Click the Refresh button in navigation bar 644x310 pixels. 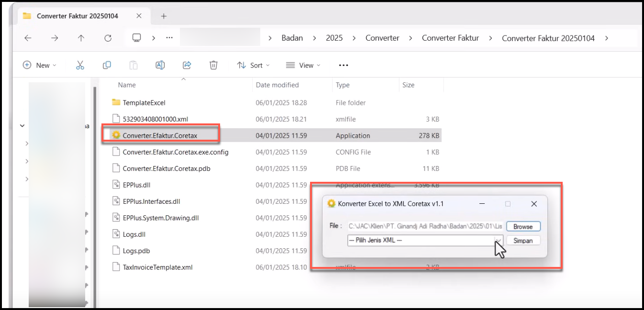click(x=108, y=38)
